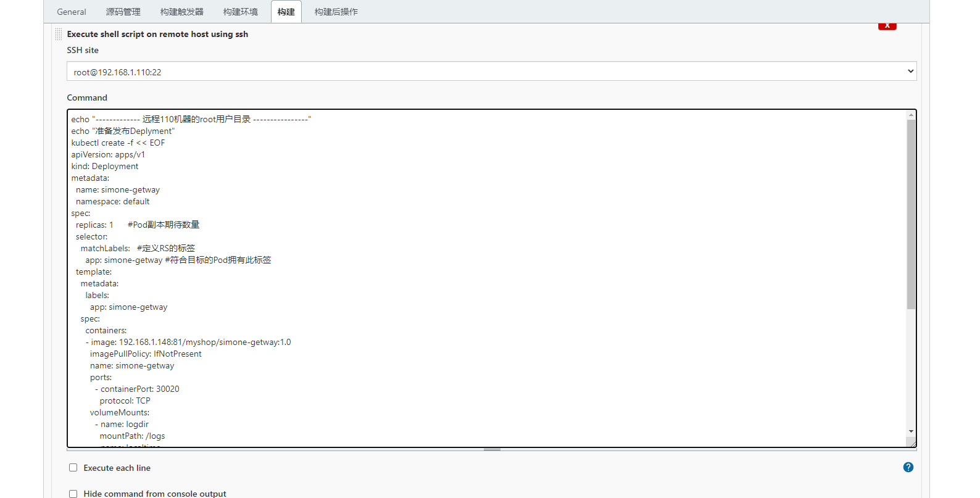Viewport: 980px width, 498px height.
Task: Click the 'protocol: TCP' line
Action: tap(125, 400)
